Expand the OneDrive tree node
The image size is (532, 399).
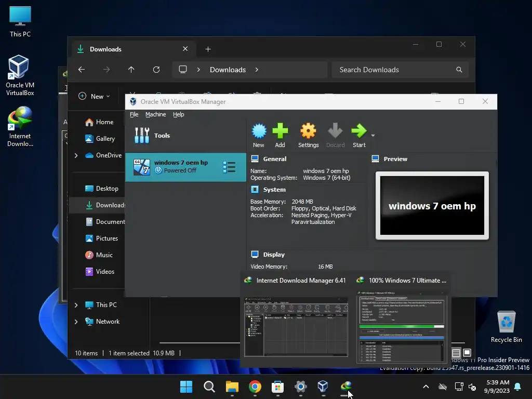tap(76, 155)
